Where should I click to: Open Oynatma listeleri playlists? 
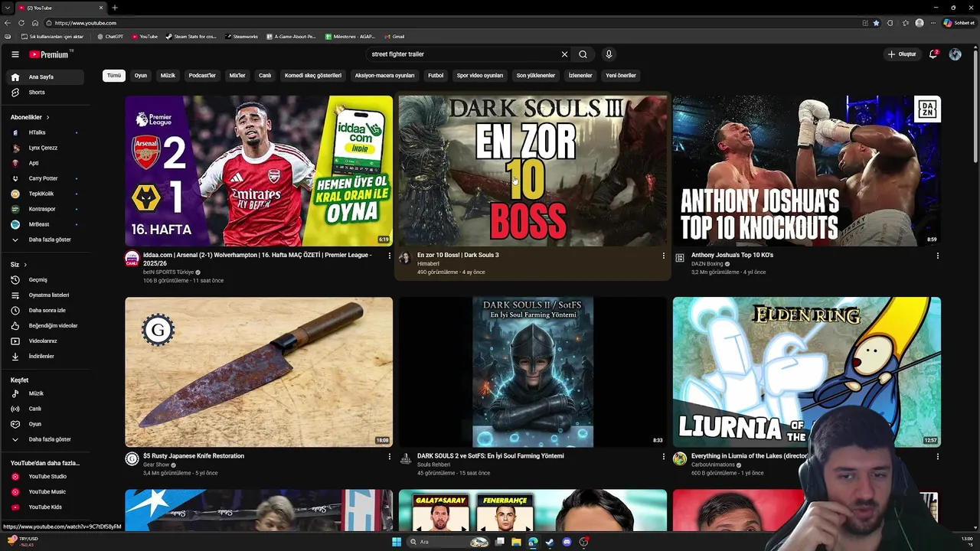(46, 295)
